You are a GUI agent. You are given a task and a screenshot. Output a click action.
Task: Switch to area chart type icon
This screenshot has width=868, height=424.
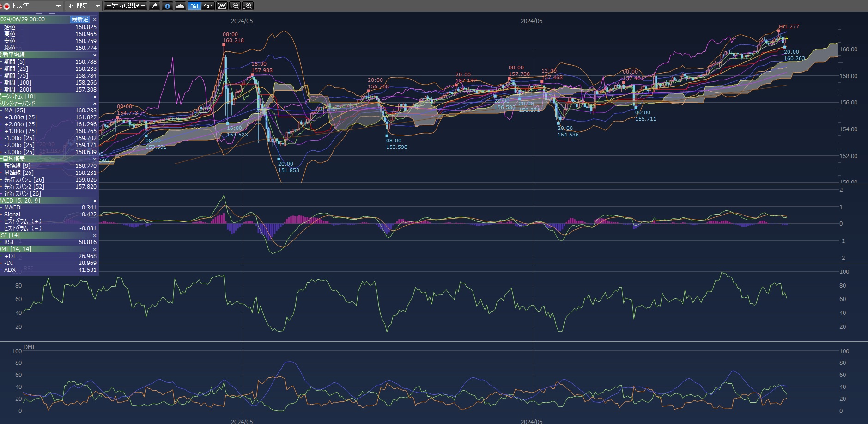click(x=180, y=6)
